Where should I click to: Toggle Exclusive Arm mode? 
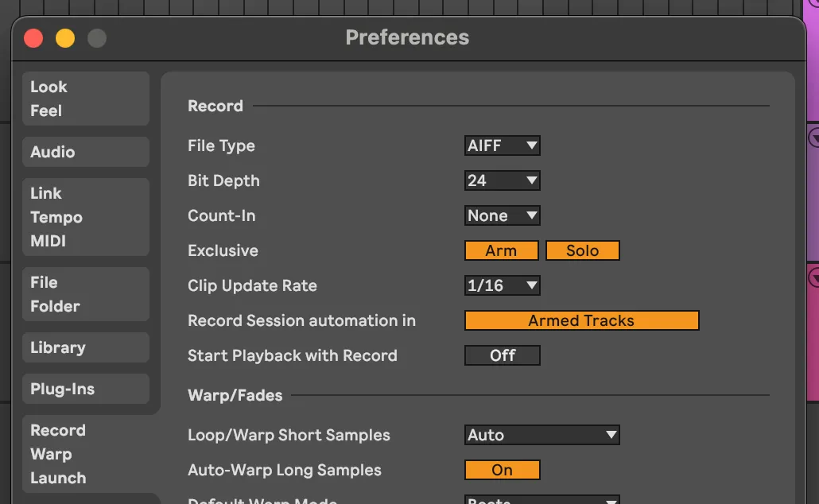(501, 250)
